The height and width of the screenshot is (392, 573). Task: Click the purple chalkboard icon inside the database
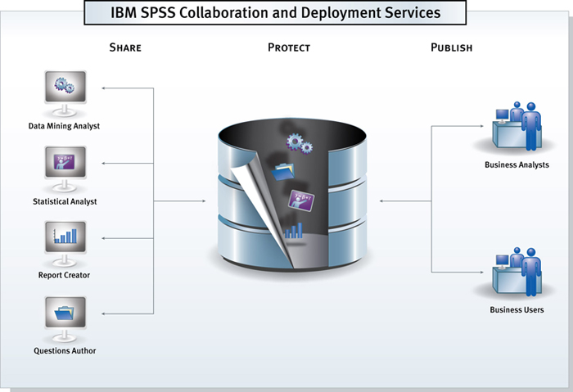tap(301, 201)
